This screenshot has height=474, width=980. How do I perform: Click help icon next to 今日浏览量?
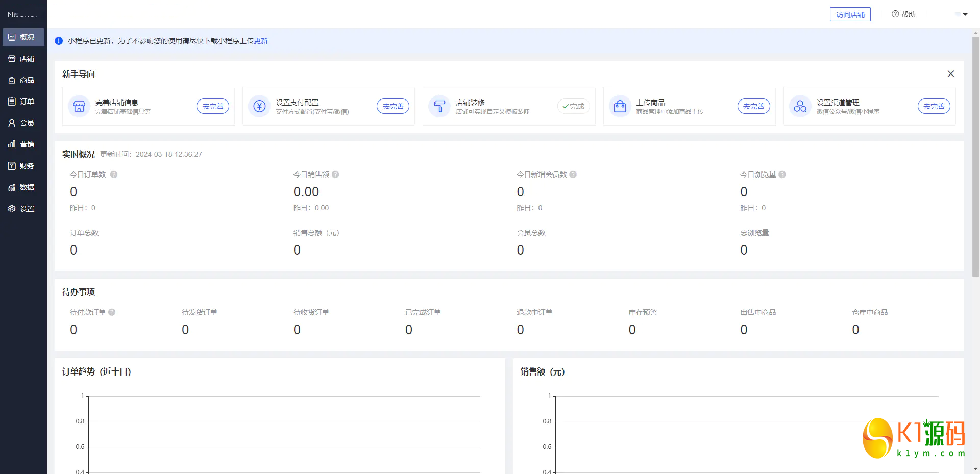pyautogui.click(x=782, y=174)
